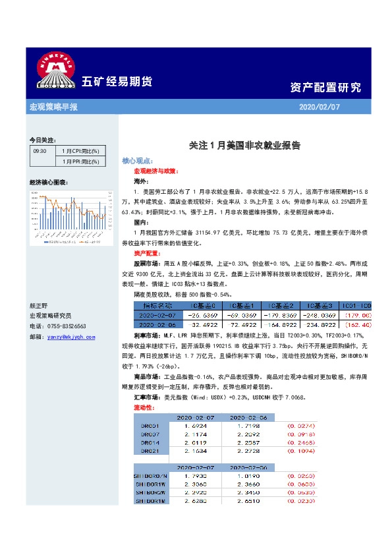392x555 pixels.
Task: Click the red 资产配置 heading
Action: [147, 253]
